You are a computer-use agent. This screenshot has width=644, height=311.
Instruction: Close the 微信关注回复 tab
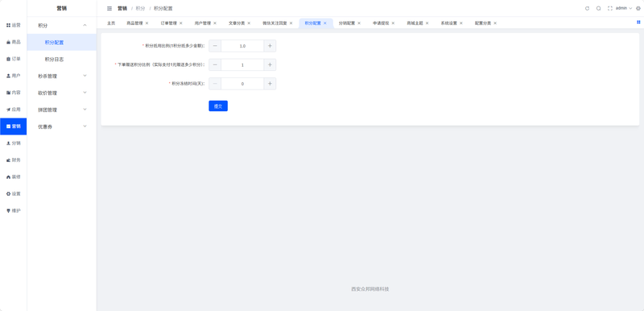(x=291, y=23)
